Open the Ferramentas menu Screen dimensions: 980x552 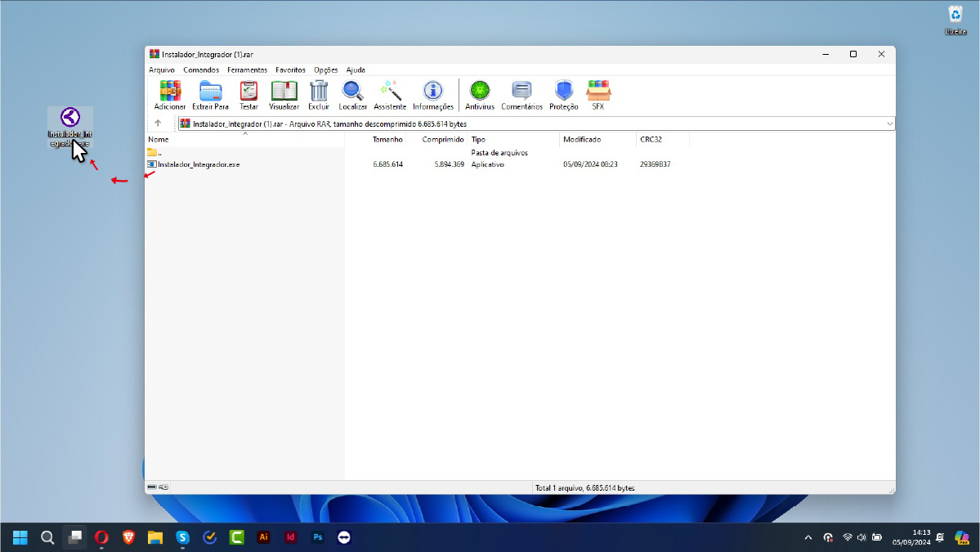point(247,70)
